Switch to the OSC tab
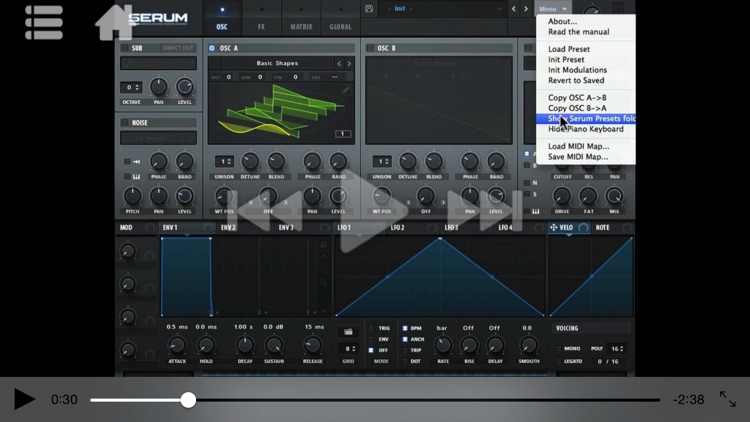 [222, 18]
